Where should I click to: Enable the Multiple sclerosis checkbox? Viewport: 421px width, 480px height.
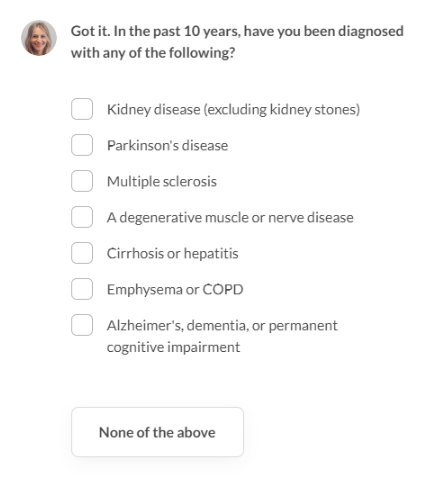pyautogui.click(x=82, y=181)
